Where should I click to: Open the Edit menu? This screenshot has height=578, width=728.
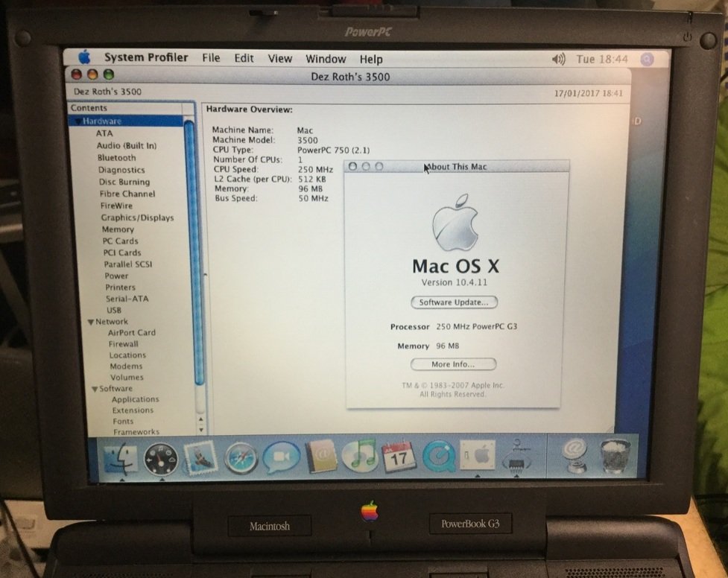(x=244, y=58)
